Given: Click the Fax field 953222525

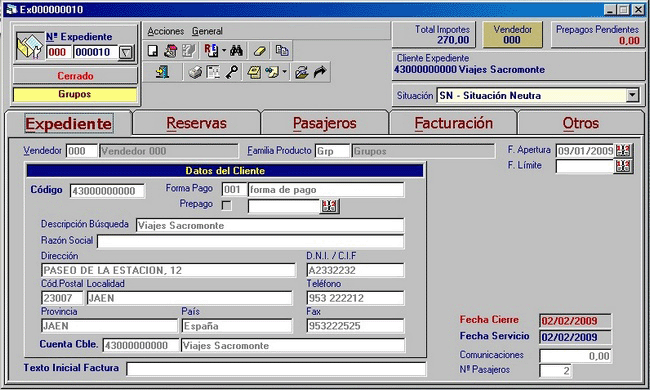Looking at the screenshot, I should (x=355, y=326).
